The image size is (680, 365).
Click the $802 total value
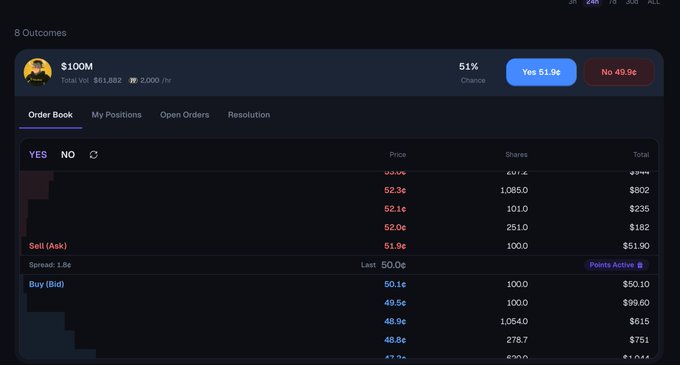(639, 190)
